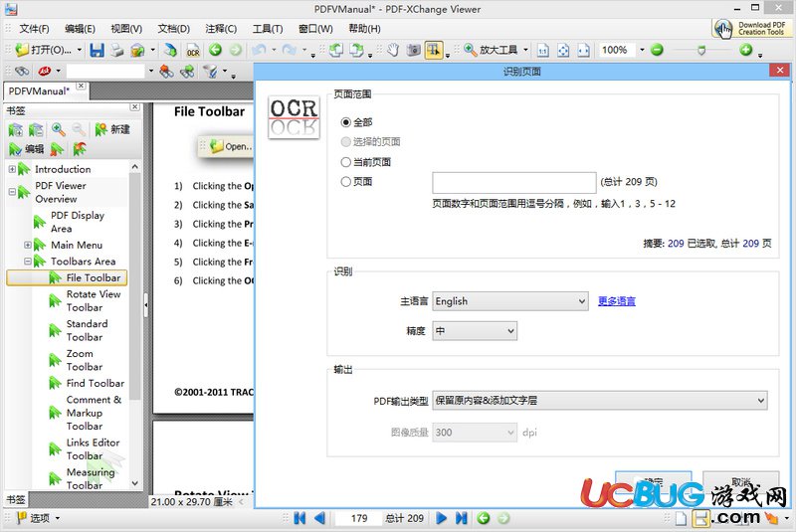Click the Undo arrow icon
796x532 pixels.
point(259,50)
